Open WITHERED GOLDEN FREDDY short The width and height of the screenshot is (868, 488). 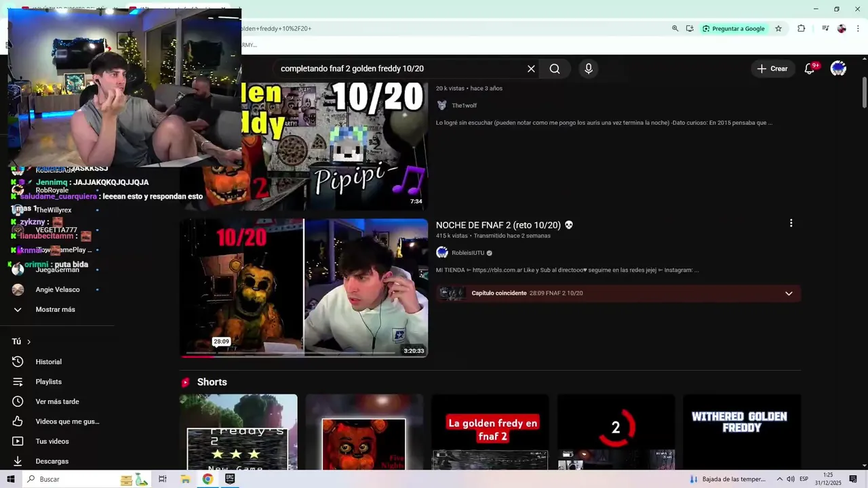pos(742,432)
